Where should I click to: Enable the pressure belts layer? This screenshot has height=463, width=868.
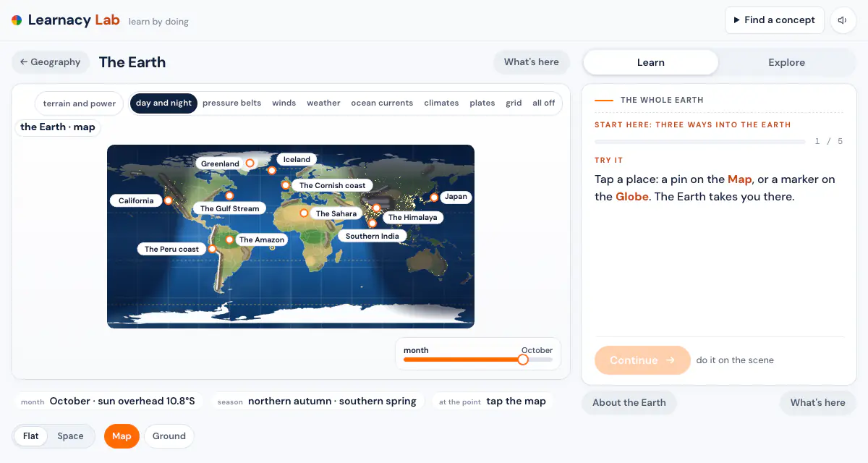[231, 103]
